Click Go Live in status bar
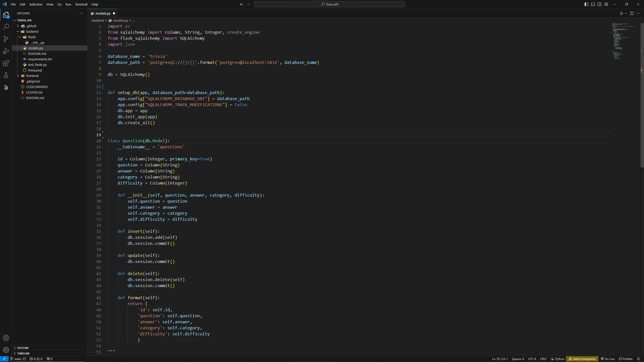Screen dimensions: 644x362 [x=608, y=359]
